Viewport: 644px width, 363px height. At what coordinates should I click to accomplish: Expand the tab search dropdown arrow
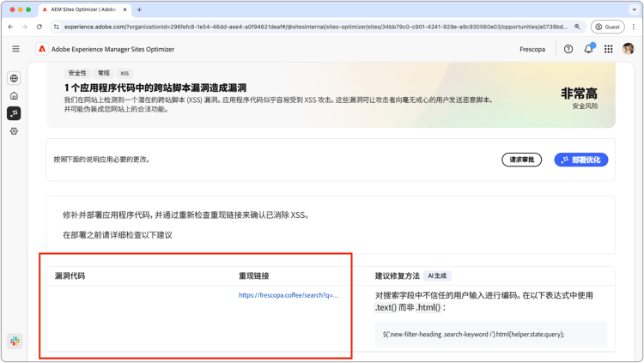coord(635,9)
